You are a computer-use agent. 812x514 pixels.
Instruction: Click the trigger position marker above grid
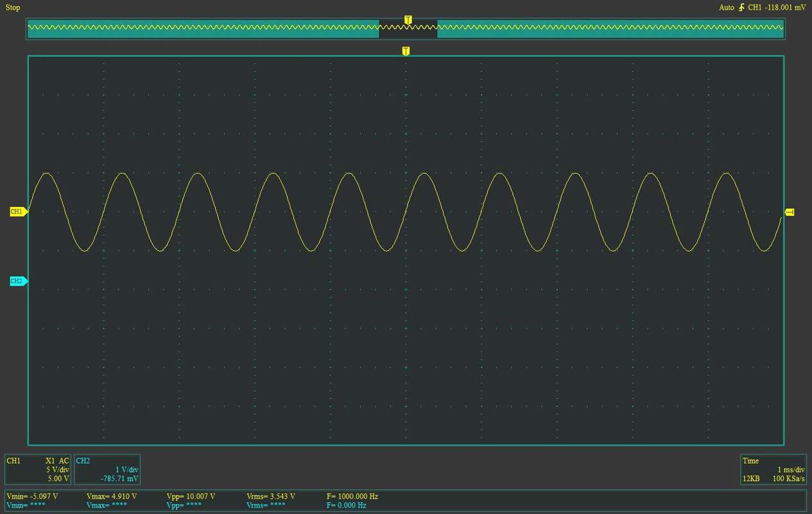tap(406, 51)
